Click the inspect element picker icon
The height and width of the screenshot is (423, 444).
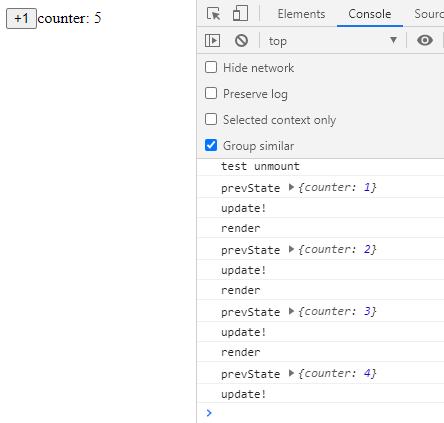pos(213,14)
